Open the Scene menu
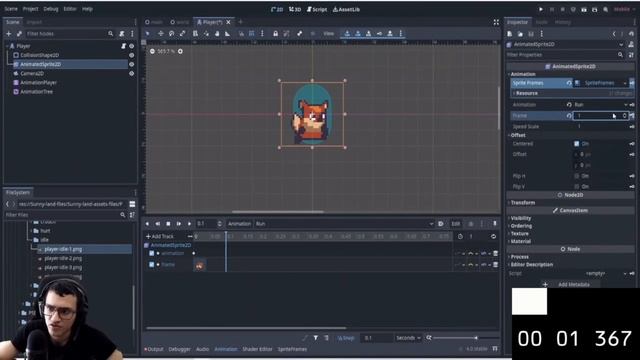640x360 pixels. click(11, 9)
